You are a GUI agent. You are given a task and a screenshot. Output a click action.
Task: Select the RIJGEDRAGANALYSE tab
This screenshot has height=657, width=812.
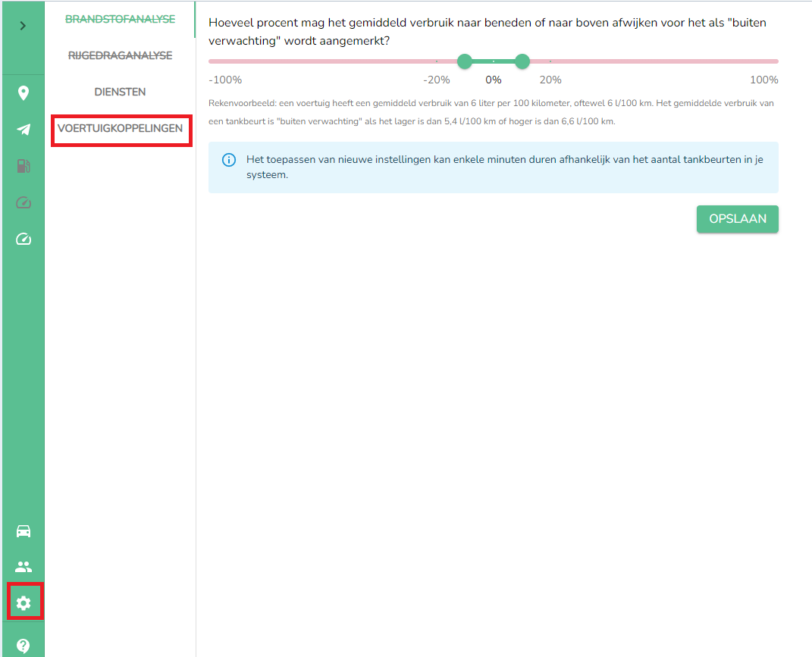click(120, 55)
